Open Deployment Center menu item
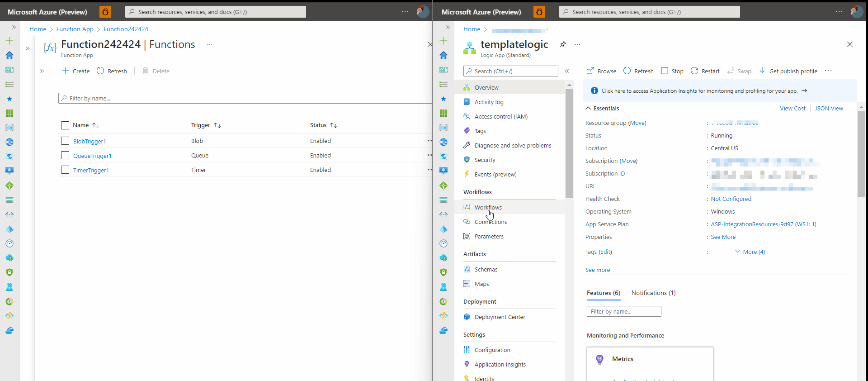 coord(509,317)
